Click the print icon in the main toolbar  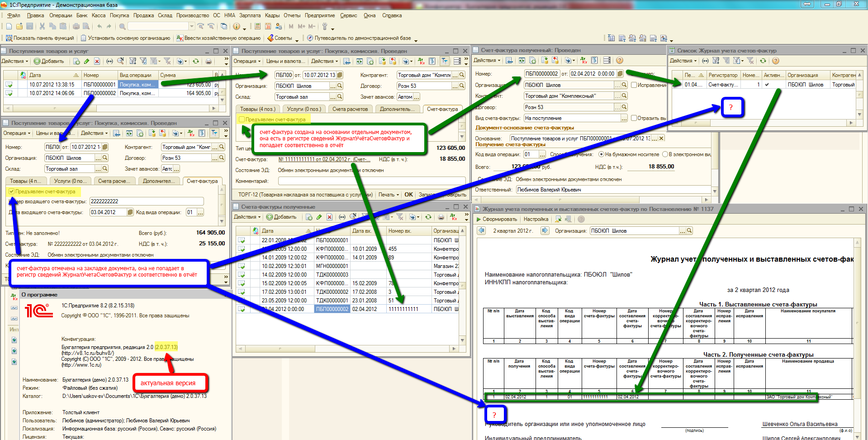(76, 26)
